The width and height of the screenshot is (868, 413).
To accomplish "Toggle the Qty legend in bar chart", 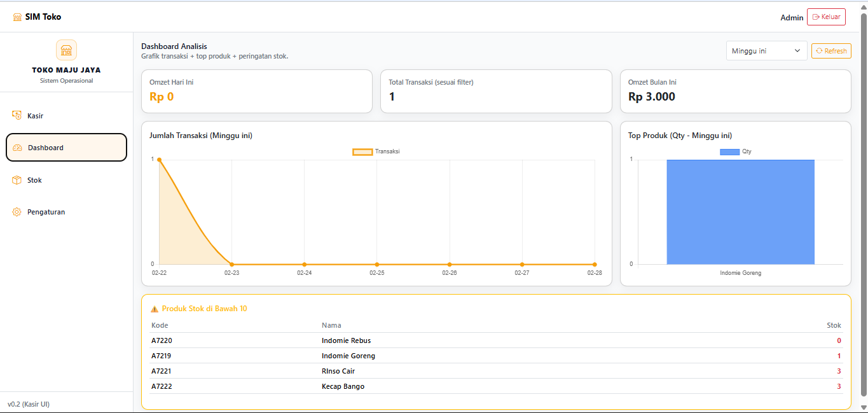I will [x=735, y=151].
